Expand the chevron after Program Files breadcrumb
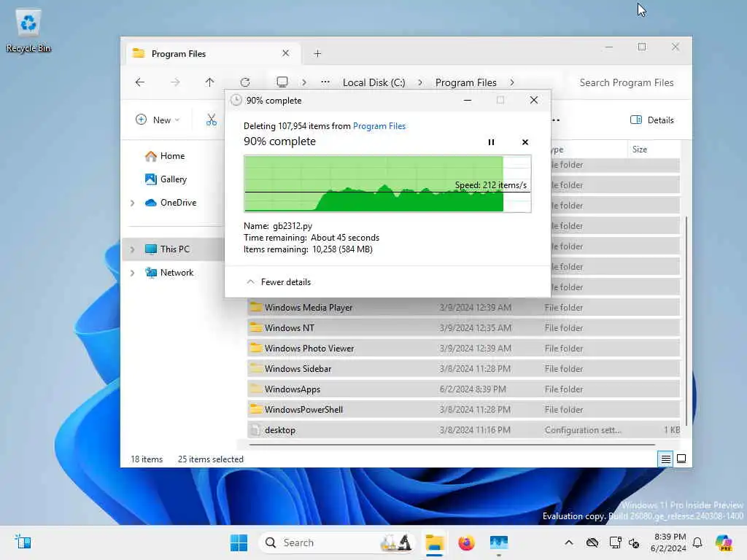The height and width of the screenshot is (560, 747). (x=512, y=82)
